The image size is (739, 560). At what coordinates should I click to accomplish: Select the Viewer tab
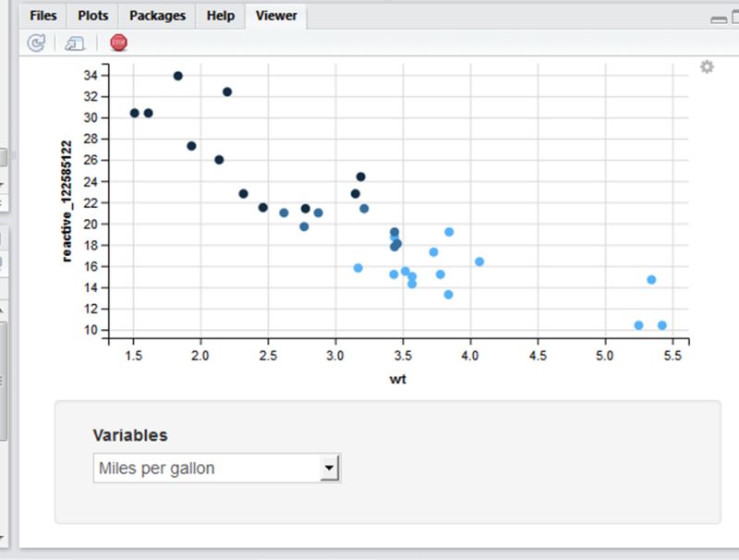point(275,15)
